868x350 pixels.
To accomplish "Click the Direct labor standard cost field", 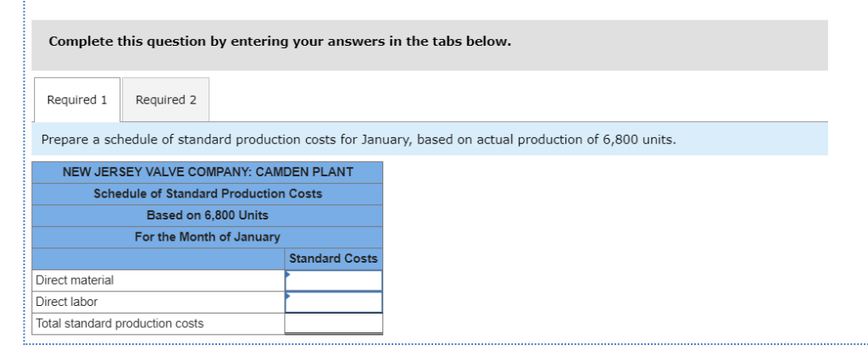I will click(x=334, y=302).
